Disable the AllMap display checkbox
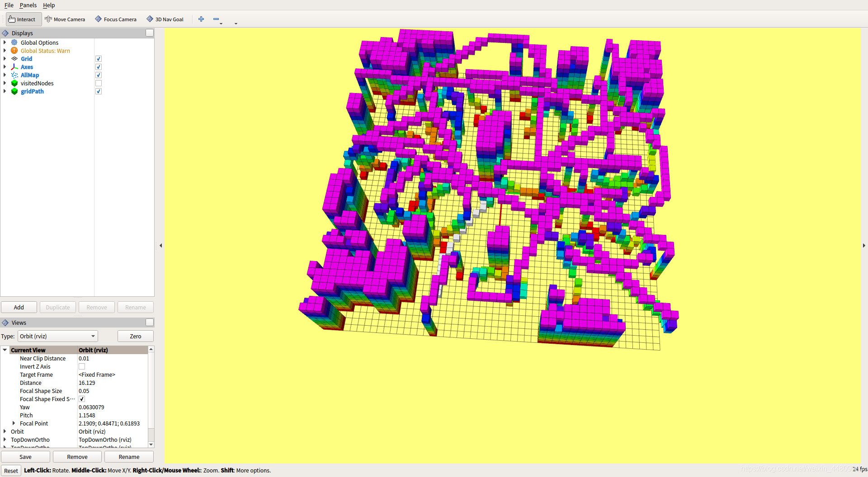 point(99,75)
